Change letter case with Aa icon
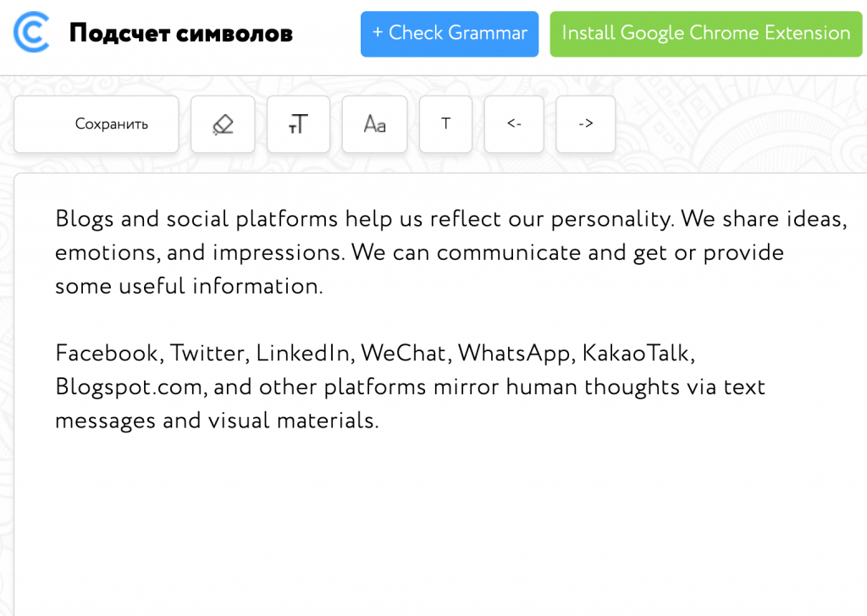This screenshot has width=867, height=616. coord(374,124)
